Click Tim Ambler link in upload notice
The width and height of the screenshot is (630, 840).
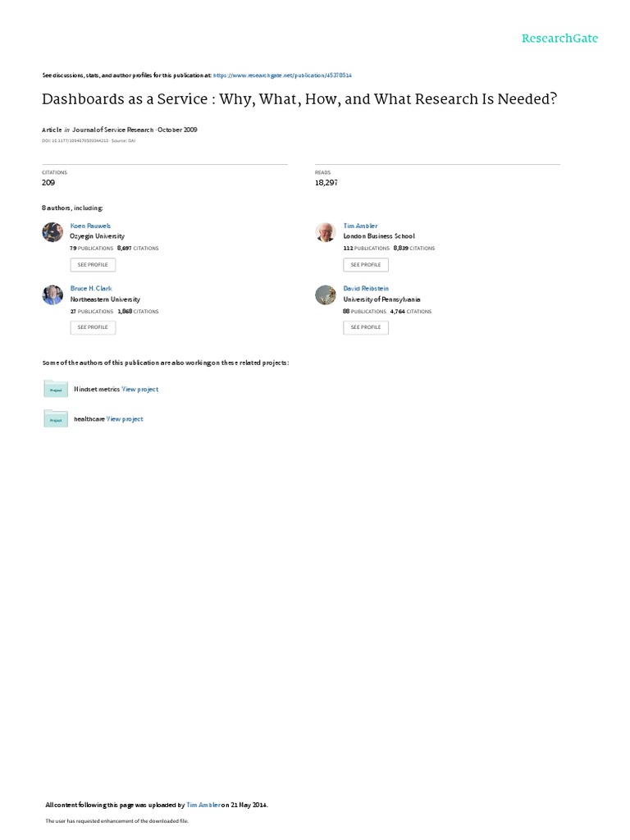(203, 805)
